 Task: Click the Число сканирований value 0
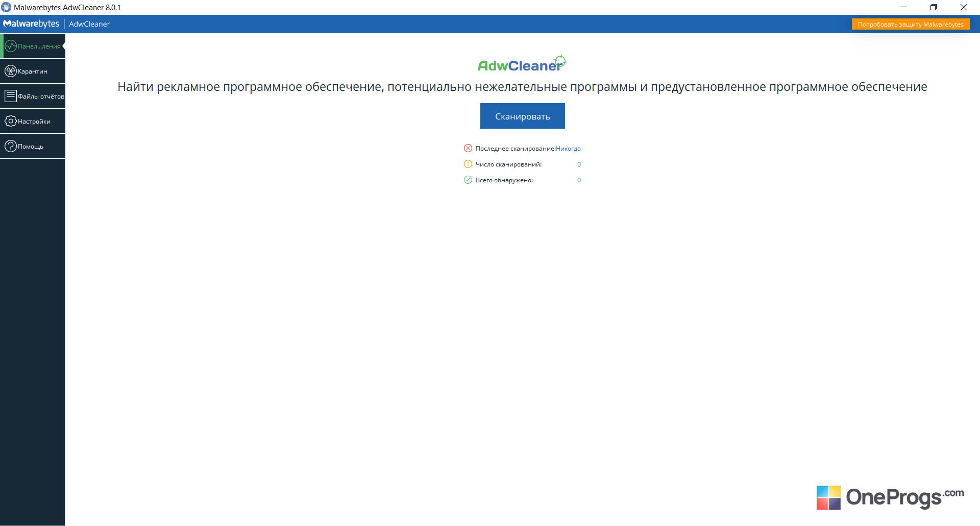tap(579, 164)
